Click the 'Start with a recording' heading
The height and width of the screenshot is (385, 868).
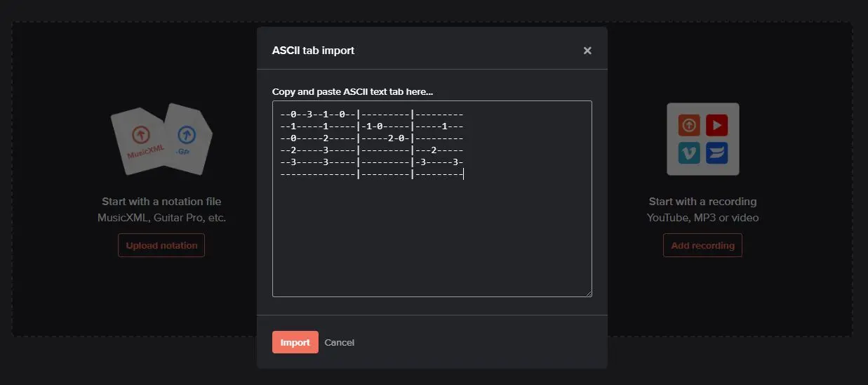point(702,202)
